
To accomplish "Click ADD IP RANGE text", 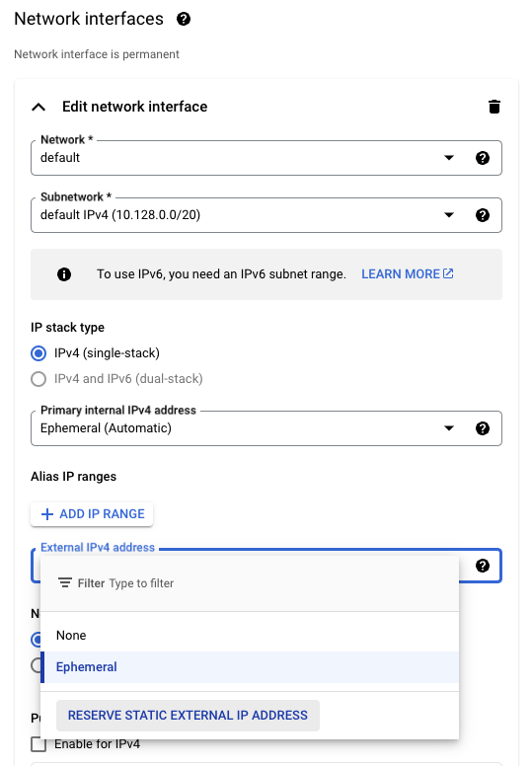I will (102, 514).
